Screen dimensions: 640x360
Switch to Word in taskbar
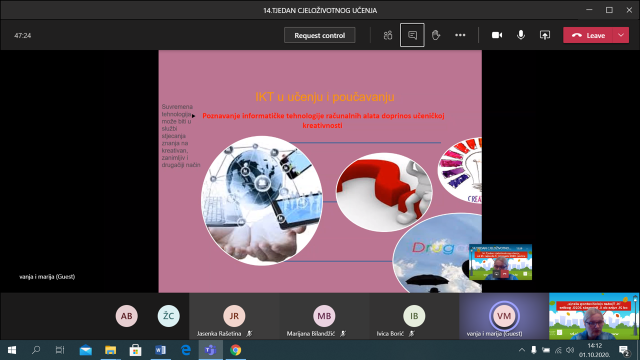160,350
